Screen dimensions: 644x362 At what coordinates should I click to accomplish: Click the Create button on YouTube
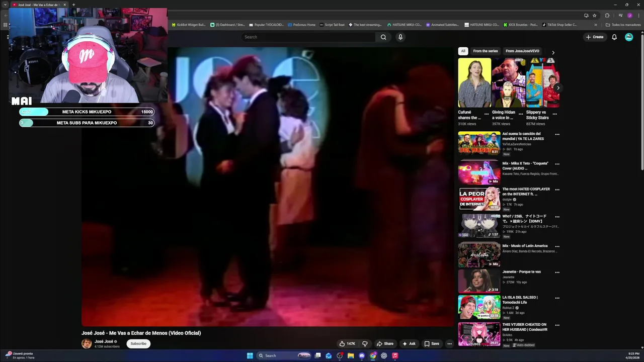[x=595, y=37]
